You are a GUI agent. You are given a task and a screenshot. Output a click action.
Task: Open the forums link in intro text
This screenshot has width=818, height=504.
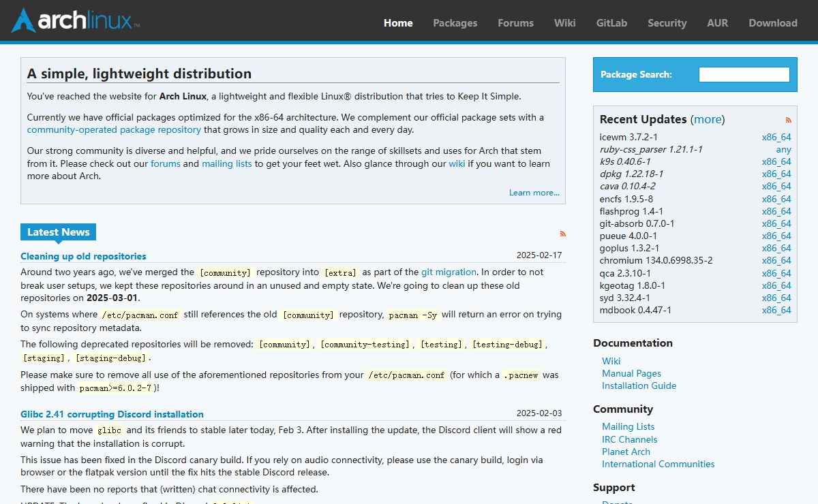click(x=166, y=163)
